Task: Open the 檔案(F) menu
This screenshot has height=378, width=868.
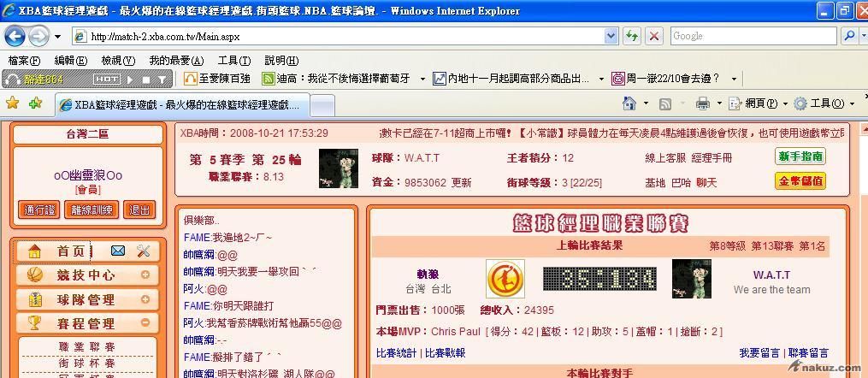Action: pyautogui.click(x=24, y=61)
